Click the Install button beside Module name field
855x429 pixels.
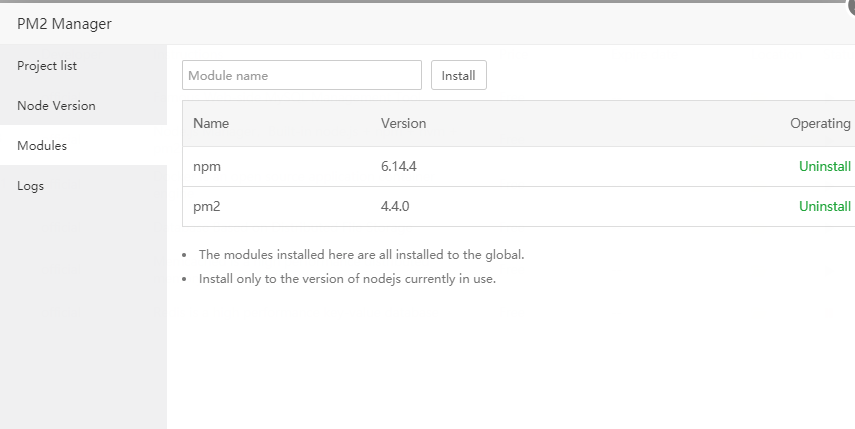tap(458, 76)
